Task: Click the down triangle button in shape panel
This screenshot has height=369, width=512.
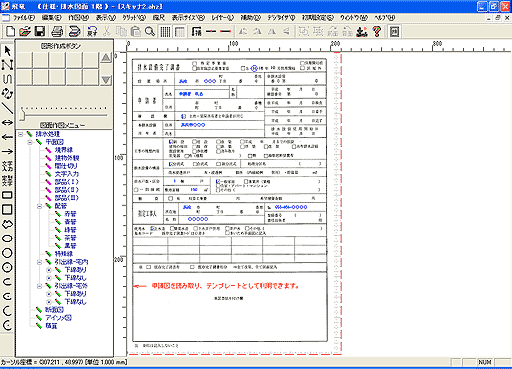Action: pos(106,80)
